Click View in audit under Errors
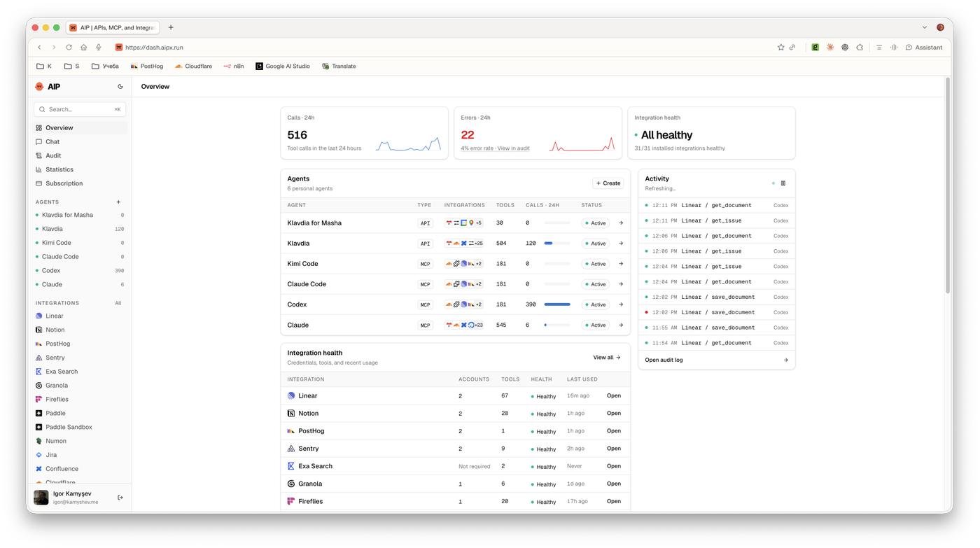This screenshot has width=980, height=548. coord(514,148)
